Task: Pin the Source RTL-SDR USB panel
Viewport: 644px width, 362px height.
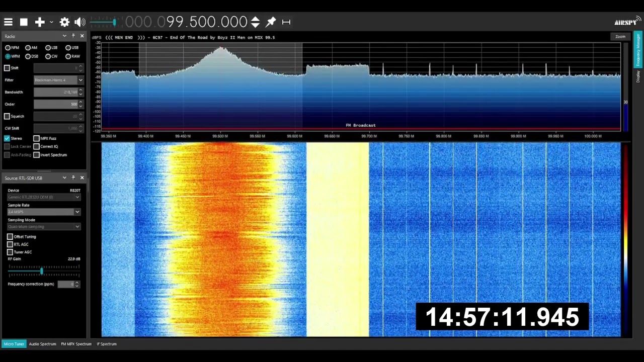Action: 73,177
